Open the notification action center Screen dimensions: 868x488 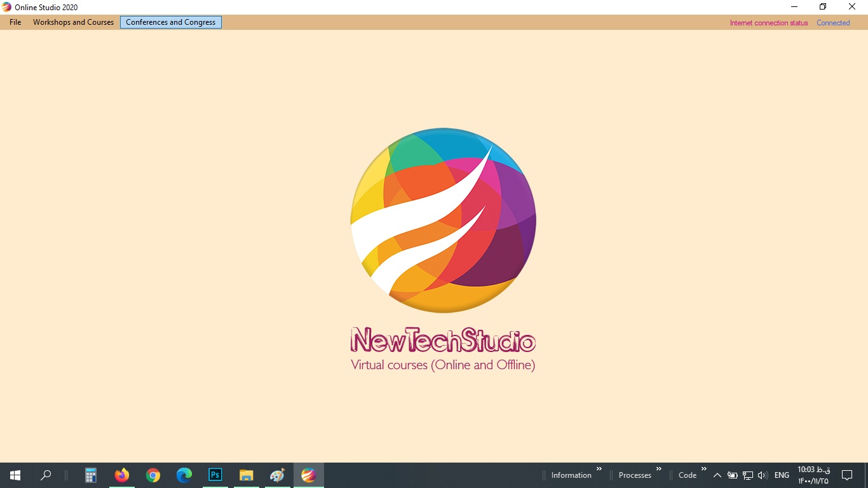(846, 475)
